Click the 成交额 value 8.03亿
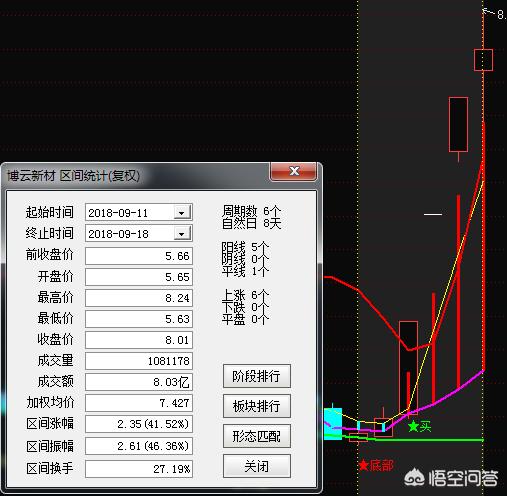The width and height of the screenshot is (507, 496). point(139,382)
